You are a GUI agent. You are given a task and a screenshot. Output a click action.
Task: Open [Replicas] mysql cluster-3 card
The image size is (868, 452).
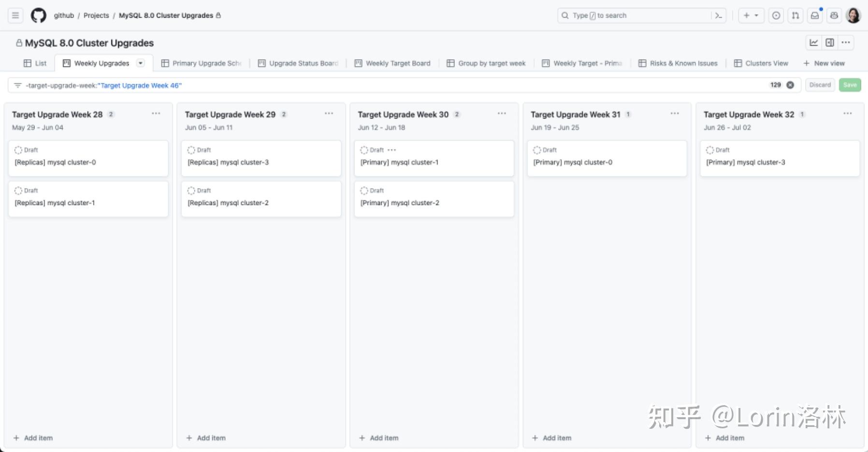(x=261, y=158)
